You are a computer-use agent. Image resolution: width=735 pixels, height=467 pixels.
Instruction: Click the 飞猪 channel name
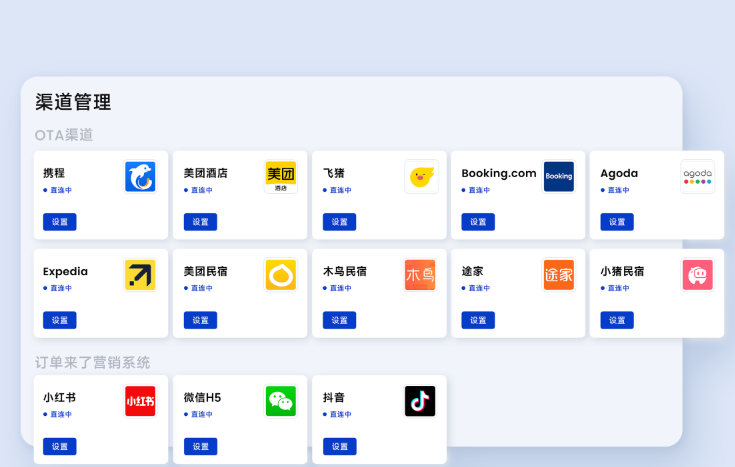334,173
